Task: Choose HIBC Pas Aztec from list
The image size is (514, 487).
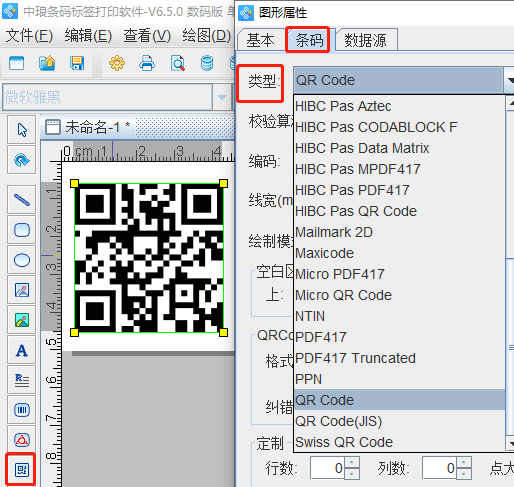Action: pyautogui.click(x=399, y=106)
